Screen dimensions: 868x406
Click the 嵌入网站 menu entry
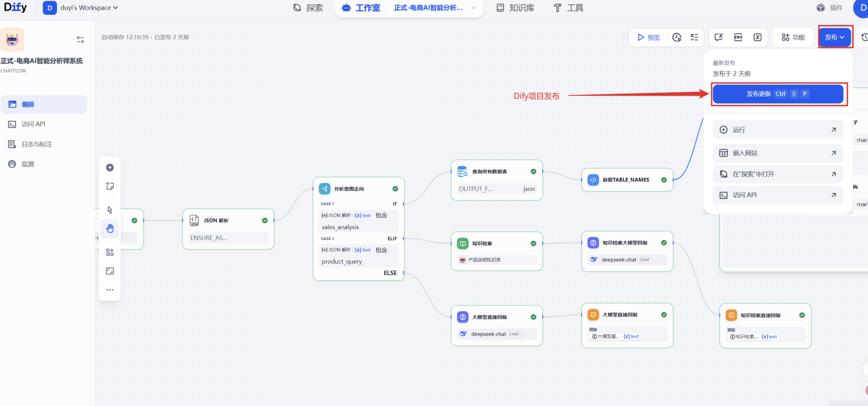(778, 153)
